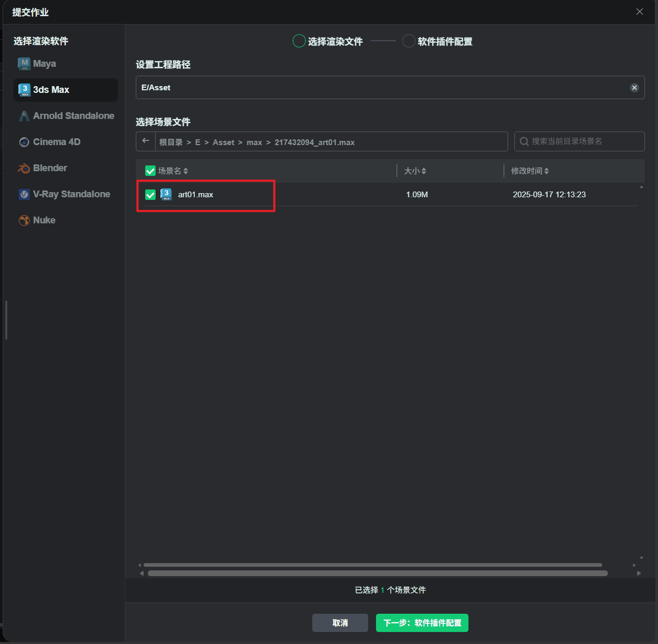Navigate to E drive in the breadcrumb

[198, 142]
